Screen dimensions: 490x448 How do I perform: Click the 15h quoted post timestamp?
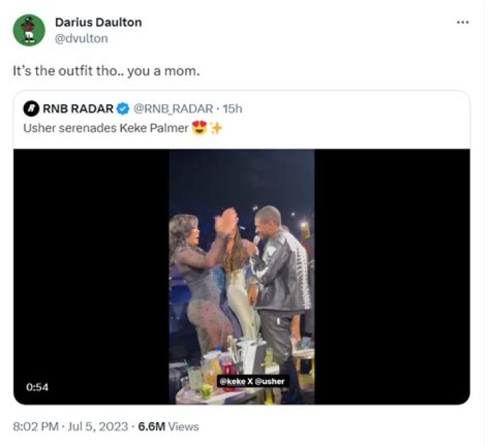pyautogui.click(x=232, y=109)
